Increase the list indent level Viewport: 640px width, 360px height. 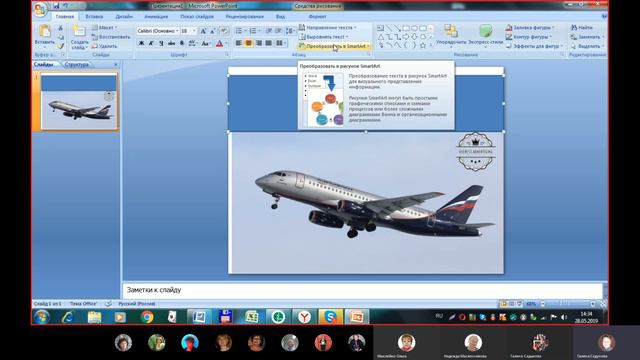278,31
